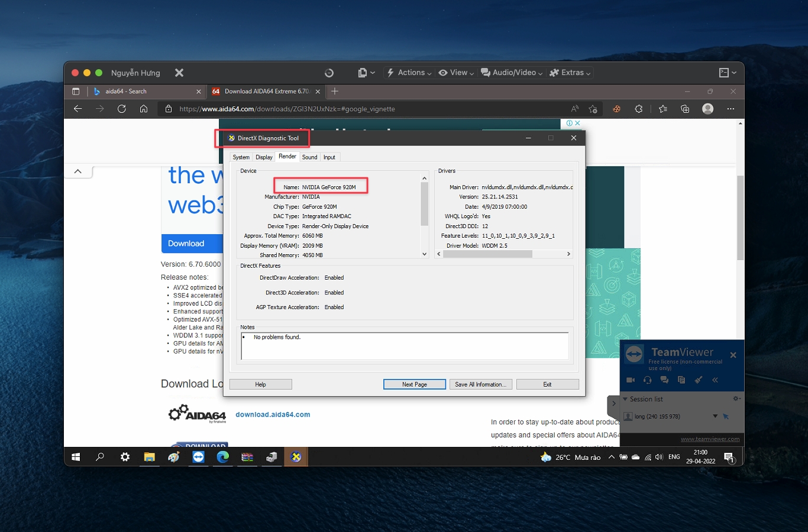The height and width of the screenshot is (532, 808).
Task: Switch to the Display tab in DirectX tool
Action: (x=264, y=157)
